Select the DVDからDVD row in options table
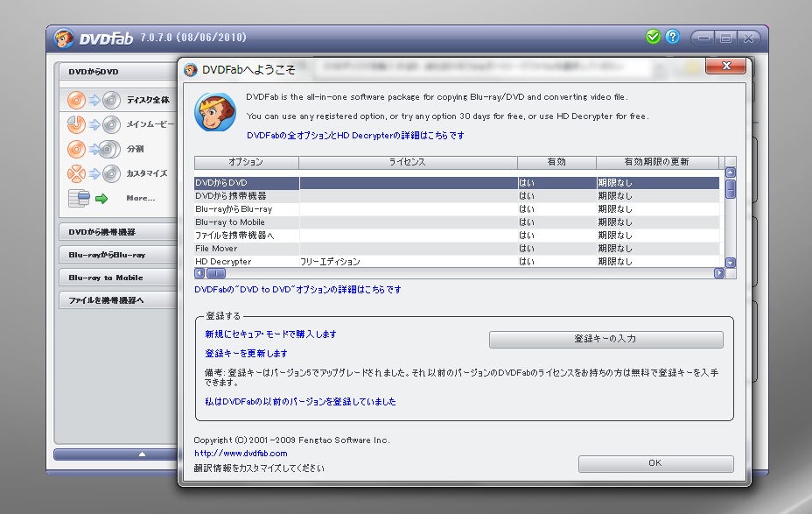Viewport: 812px width, 514px height. point(457,183)
